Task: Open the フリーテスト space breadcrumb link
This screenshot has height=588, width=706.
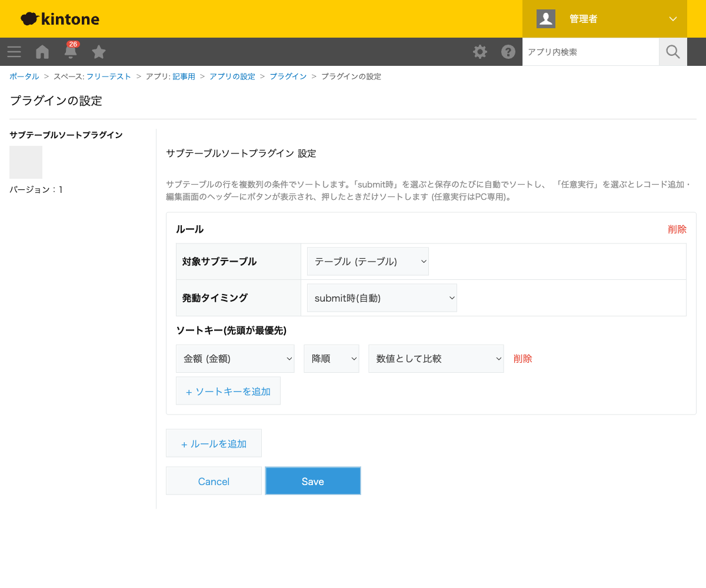Action: click(x=109, y=76)
